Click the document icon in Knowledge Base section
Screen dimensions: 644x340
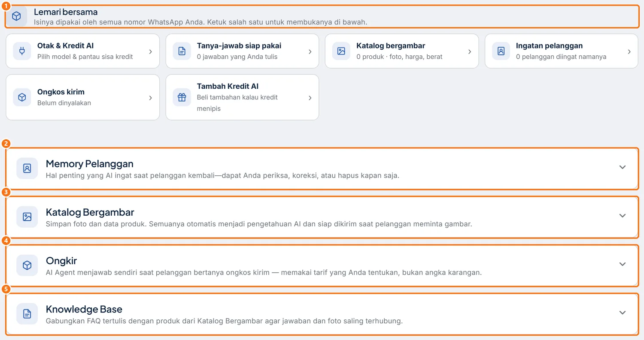(x=27, y=314)
